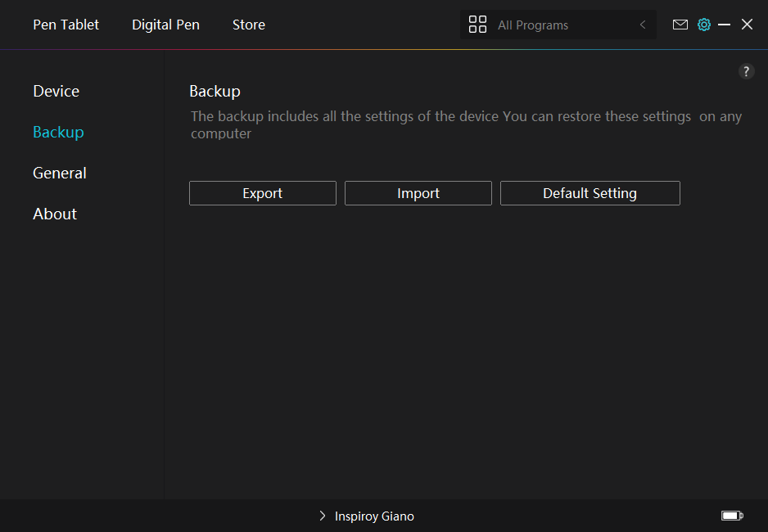768x532 pixels.
Task: Open the Store tab
Action: pos(248,25)
